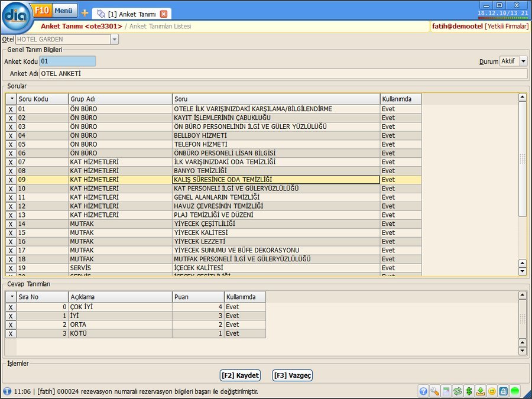Delete question 09 row with its X

point(11,180)
